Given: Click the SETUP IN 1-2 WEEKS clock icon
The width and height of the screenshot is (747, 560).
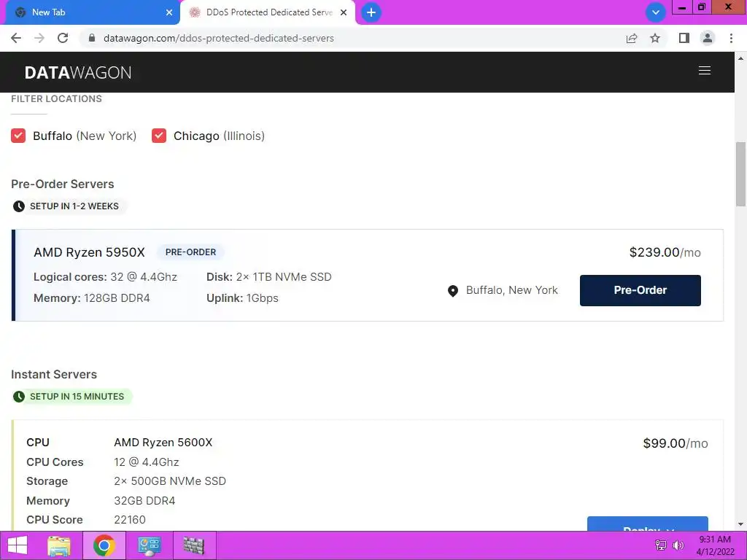Looking at the screenshot, I should tap(18, 206).
